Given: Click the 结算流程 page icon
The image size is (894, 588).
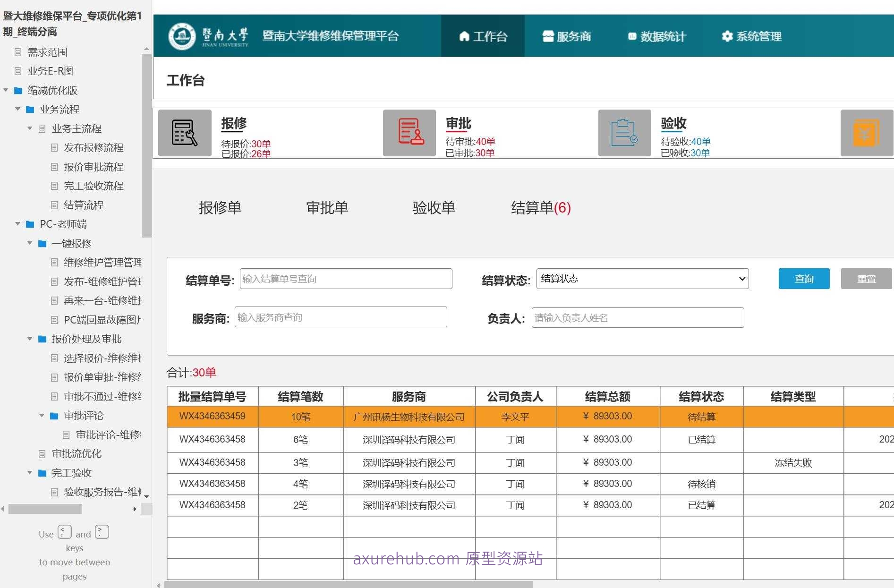Looking at the screenshot, I should 54,205.
